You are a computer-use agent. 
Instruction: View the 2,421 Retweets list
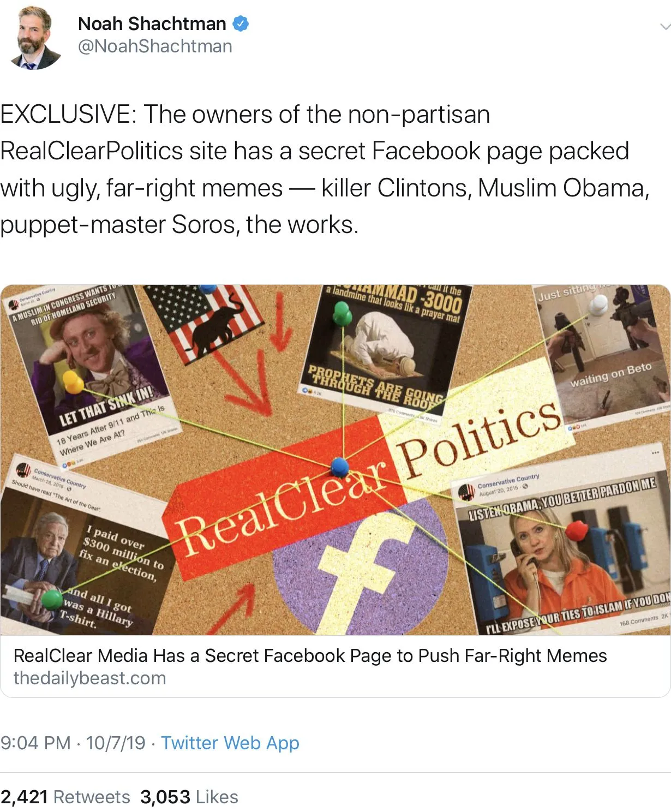tap(65, 797)
